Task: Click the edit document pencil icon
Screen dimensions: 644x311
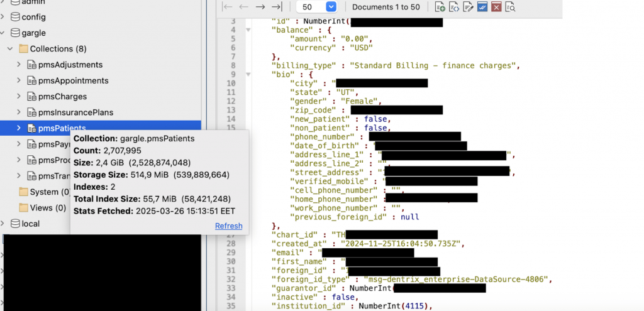Action: 468,7
